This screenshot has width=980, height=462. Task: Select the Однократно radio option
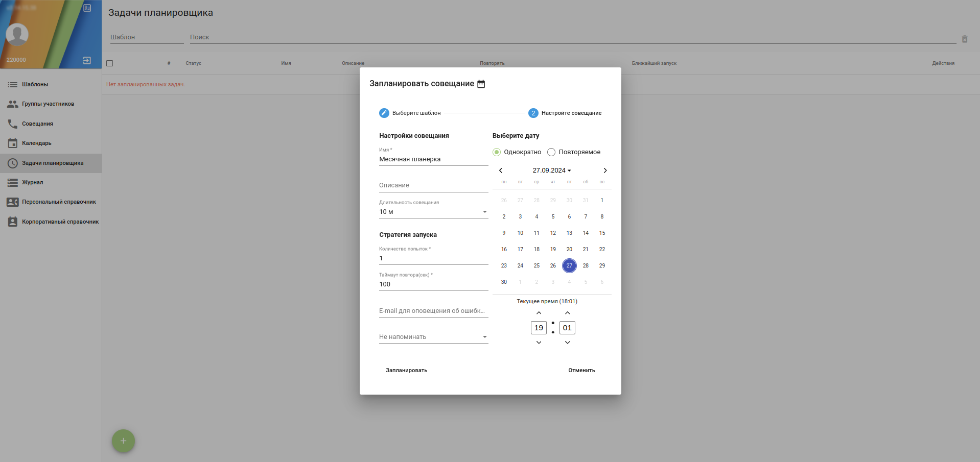click(497, 152)
